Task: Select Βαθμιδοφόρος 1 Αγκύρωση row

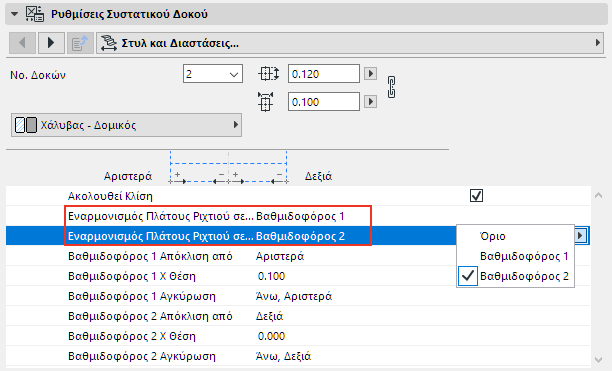Action: [298, 296]
